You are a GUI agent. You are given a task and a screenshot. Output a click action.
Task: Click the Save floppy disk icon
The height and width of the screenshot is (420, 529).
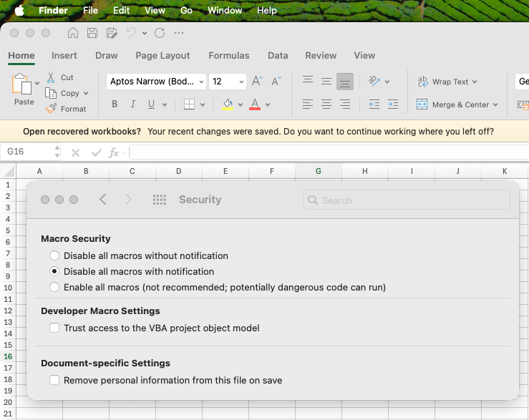click(92, 33)
